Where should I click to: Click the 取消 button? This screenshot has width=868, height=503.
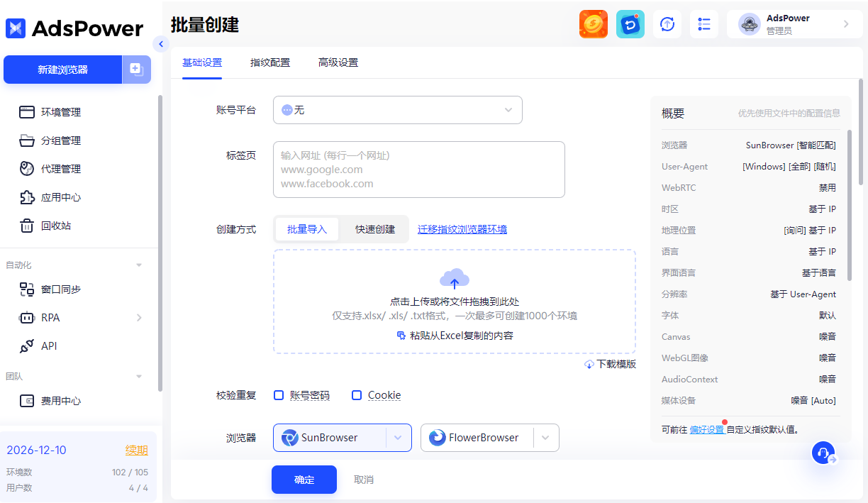point(364,480)
